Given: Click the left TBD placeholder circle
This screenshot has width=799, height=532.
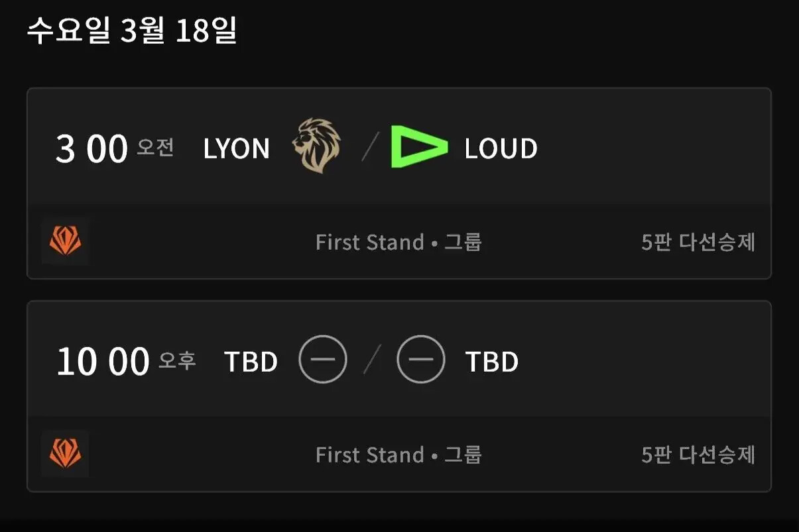Looking at the screenshot, I should 322,360.
